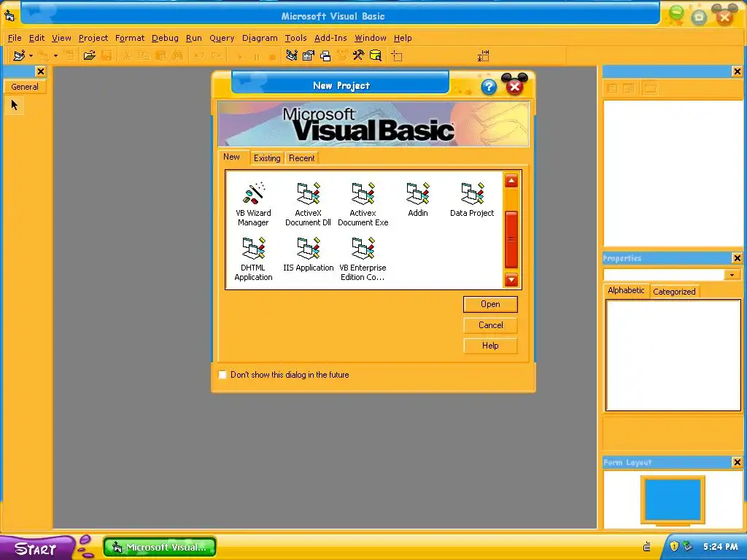Screen dimensions: 747x560
Task: Expand the Add Project dropdown arrow
Action: [x=31, y=55]
